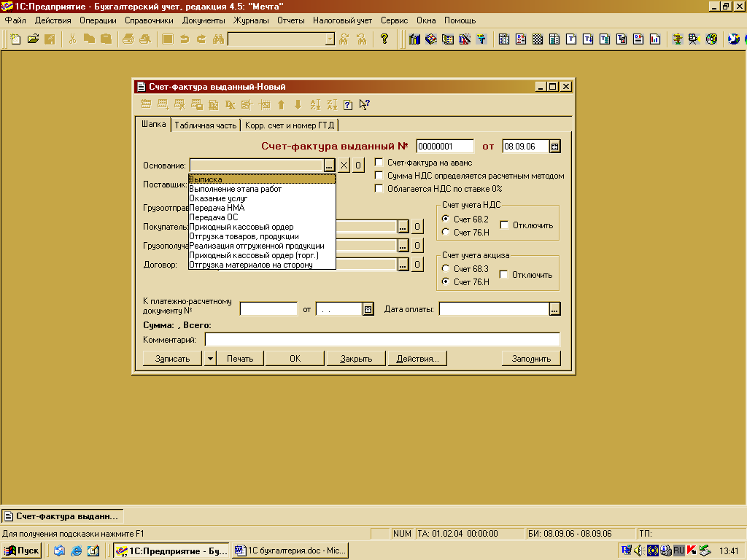Image resolution: width=747 pixels, height=560 pixels.
Task: Click the dove on globe icon
Action: coord(734,39)
